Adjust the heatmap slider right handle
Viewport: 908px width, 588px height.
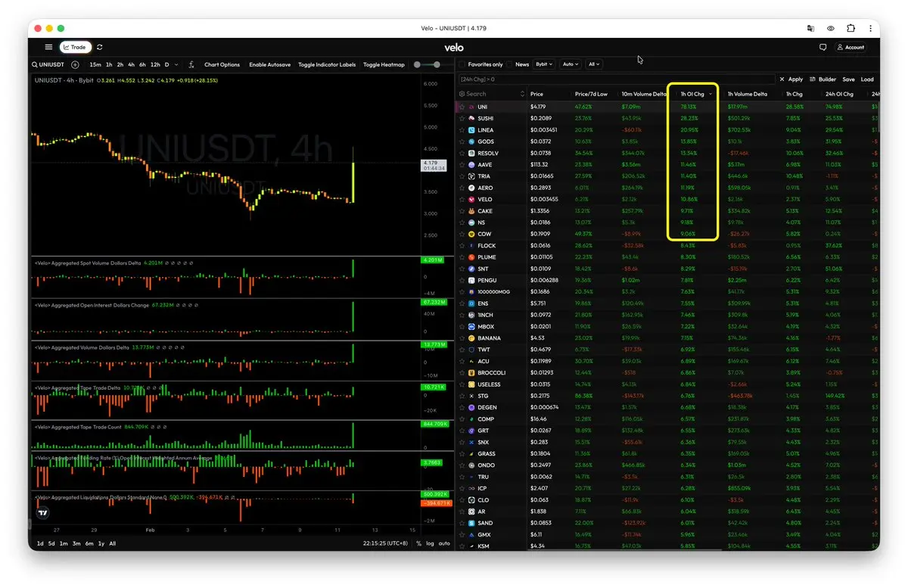(x=438, y=64)
